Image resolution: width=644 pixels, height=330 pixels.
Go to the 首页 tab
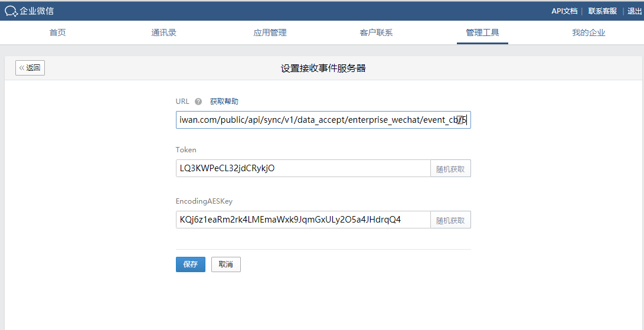(57, 33)
